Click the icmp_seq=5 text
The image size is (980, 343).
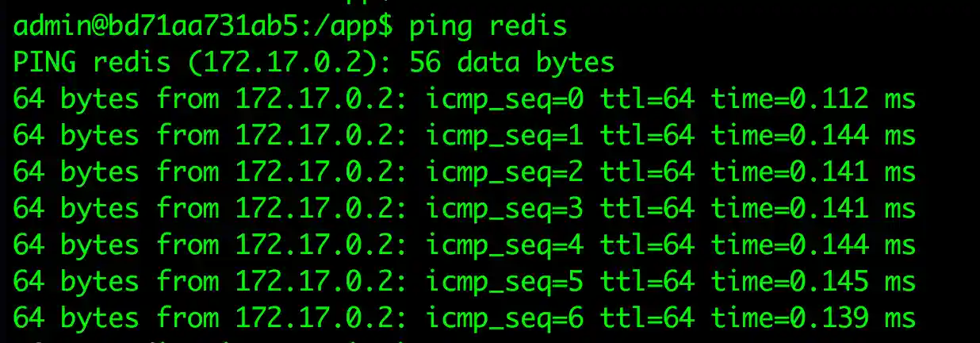(x=504, y=282)
